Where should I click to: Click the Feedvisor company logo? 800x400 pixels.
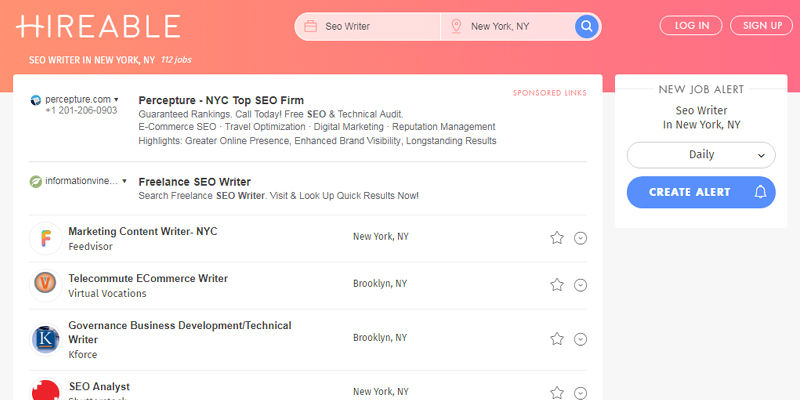tap(46, 238)
